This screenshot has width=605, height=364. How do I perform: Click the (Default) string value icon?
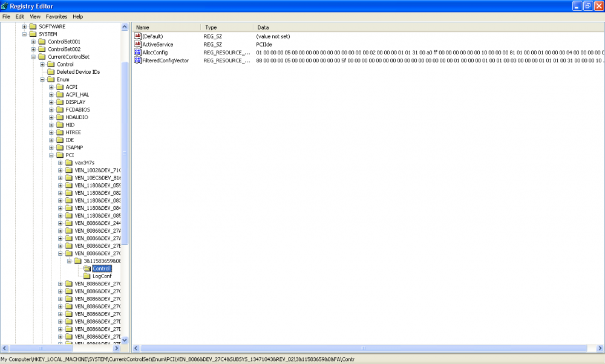pyautogui.click(x=138, y=36)
